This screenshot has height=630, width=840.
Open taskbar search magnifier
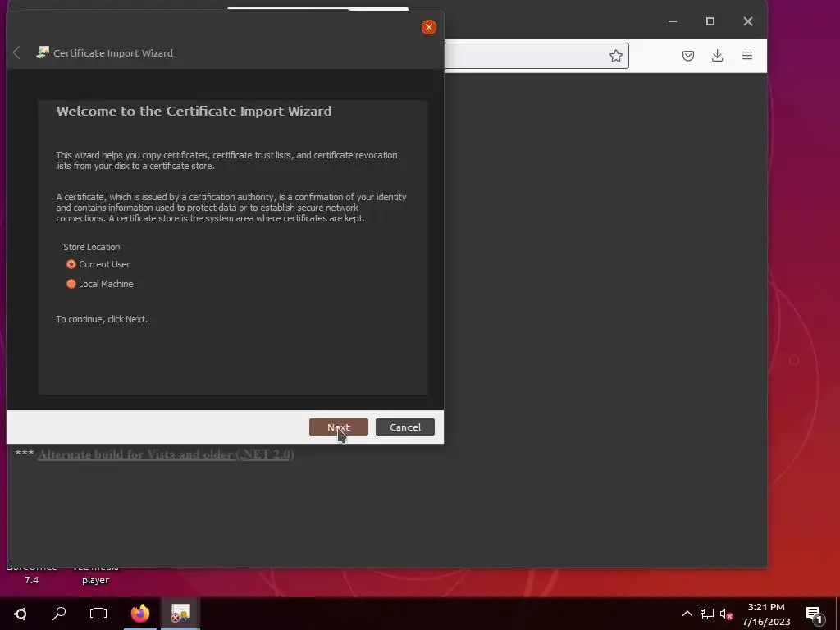[x=59, y=614]
